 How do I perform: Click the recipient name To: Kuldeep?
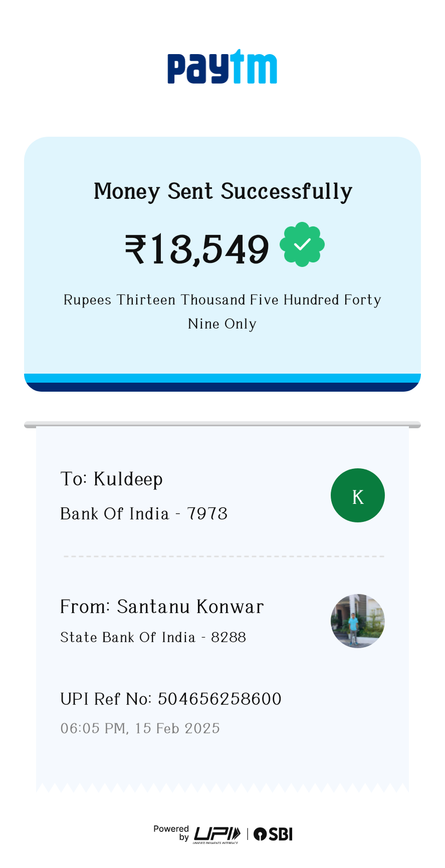point(111,479)
